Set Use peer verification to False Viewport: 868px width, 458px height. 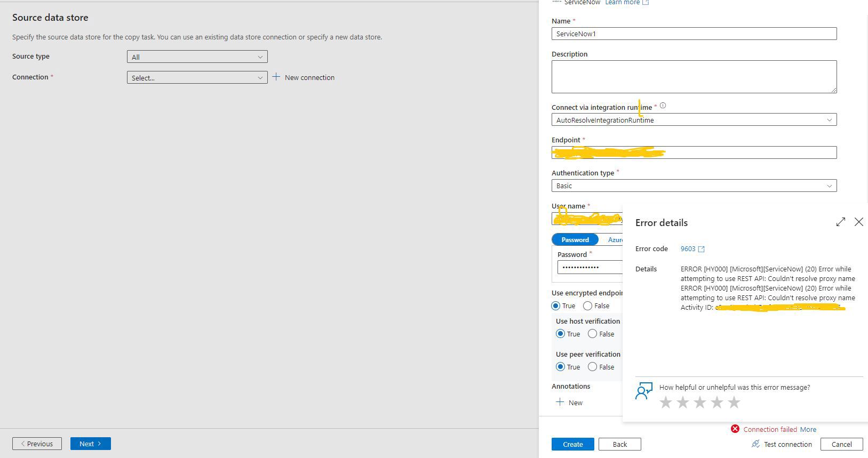[x=592, y=367]
